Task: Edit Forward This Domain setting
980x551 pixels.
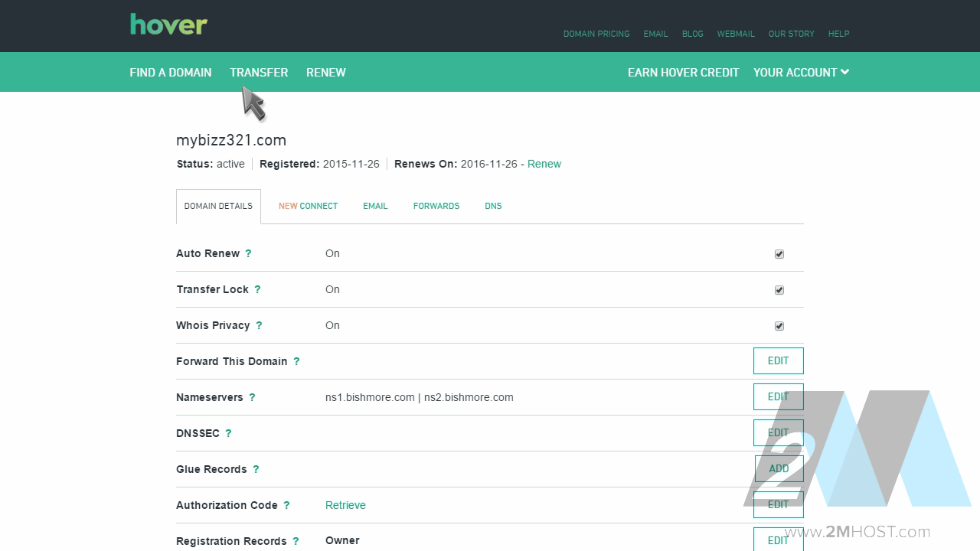Action: coord(778,361)
